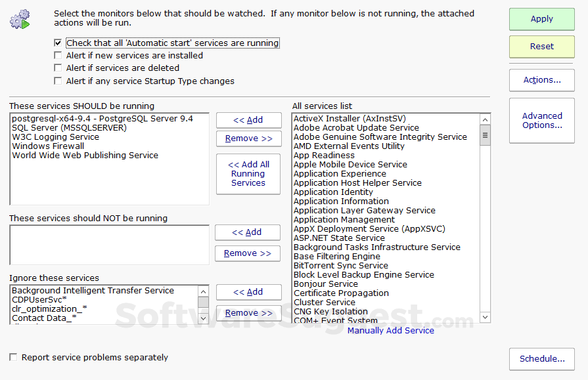Check Report service problems separately

coord(12,357)
